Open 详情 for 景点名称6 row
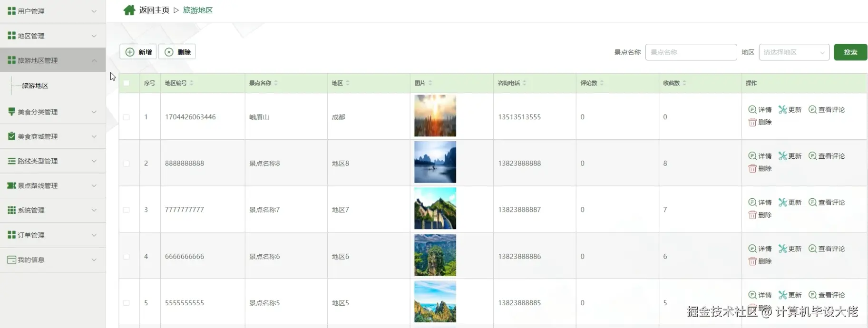The image size is (868, 328). tap(760, 249)
